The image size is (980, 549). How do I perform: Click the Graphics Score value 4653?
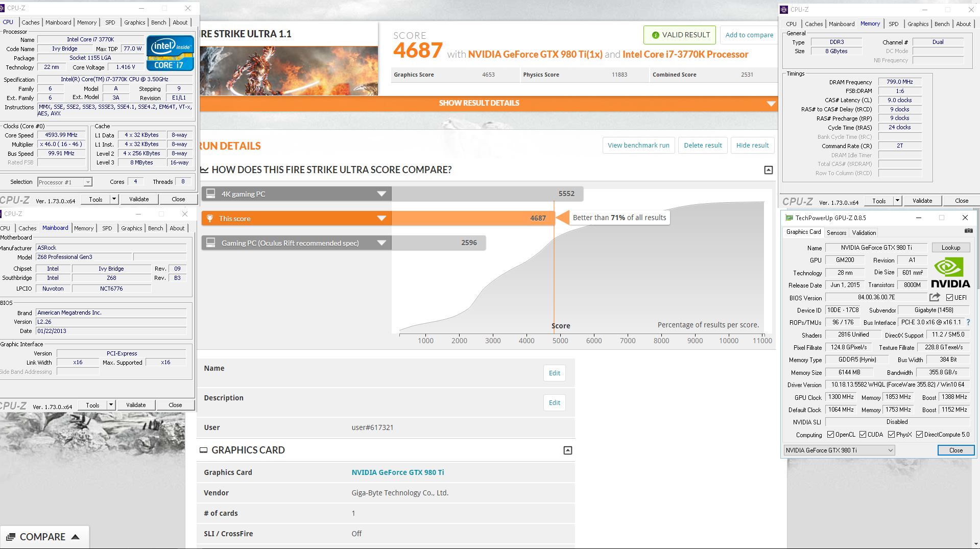tap(488, 75)
